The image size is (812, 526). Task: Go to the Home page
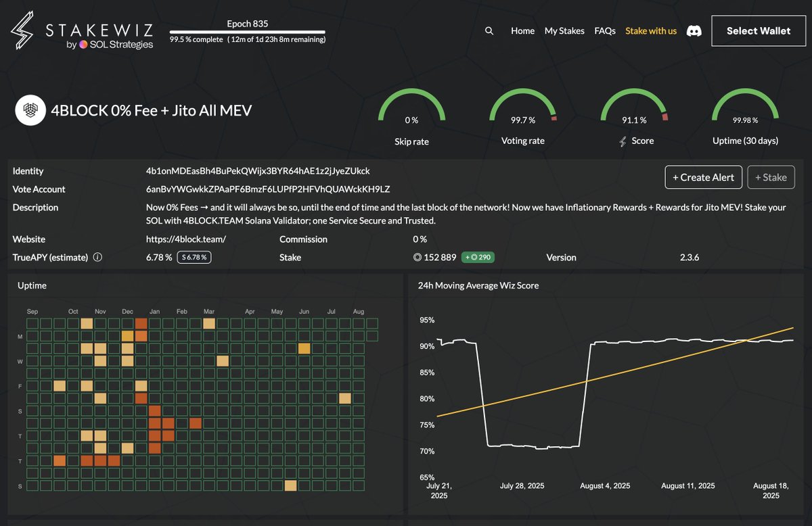(522, 31)
